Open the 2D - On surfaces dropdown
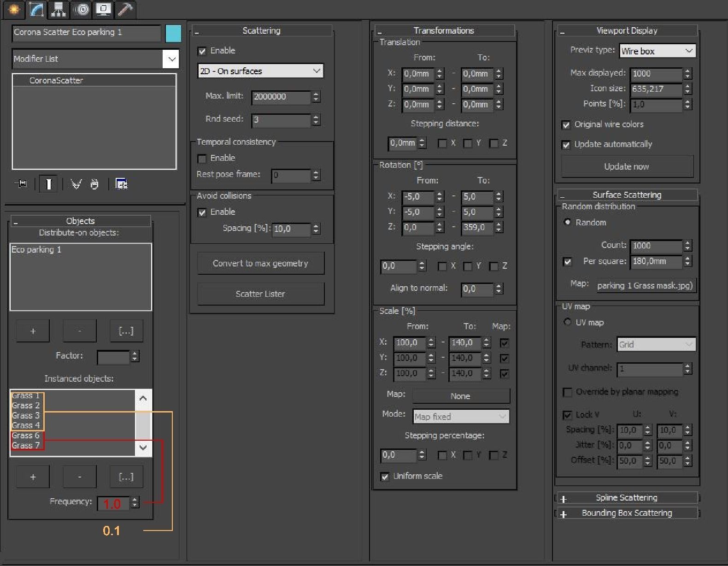Image resolution: width=728 pixels, height=566 pixels. 260,71
